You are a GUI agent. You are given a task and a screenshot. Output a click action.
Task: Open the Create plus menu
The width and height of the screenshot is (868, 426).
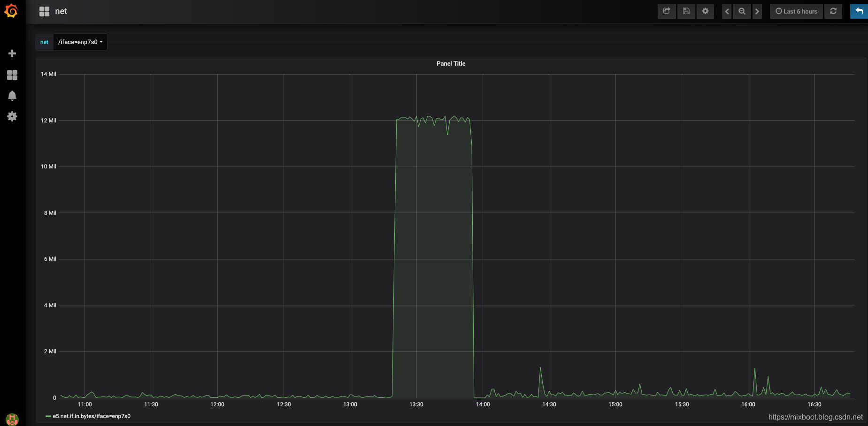click(12, 53)
